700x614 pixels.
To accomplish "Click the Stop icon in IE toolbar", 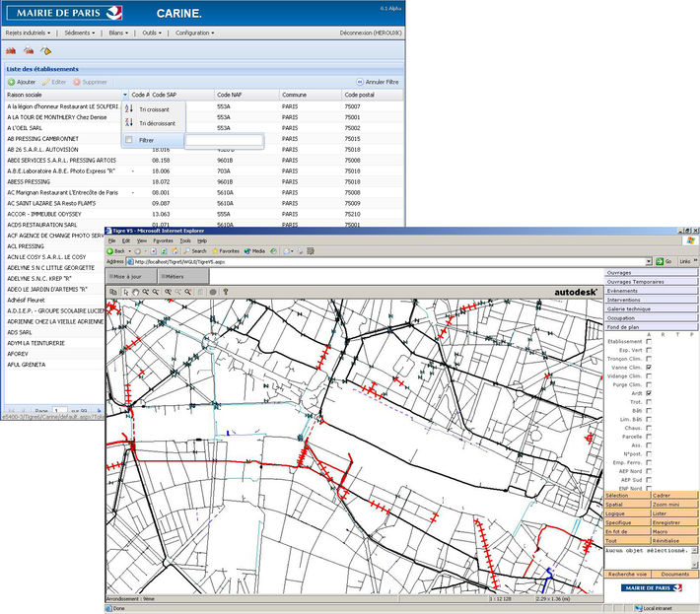I will (x=153, y=251).
